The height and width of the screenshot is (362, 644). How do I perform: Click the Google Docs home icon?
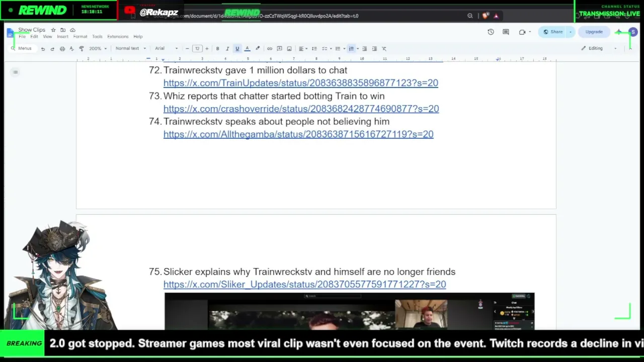(11, 33)
